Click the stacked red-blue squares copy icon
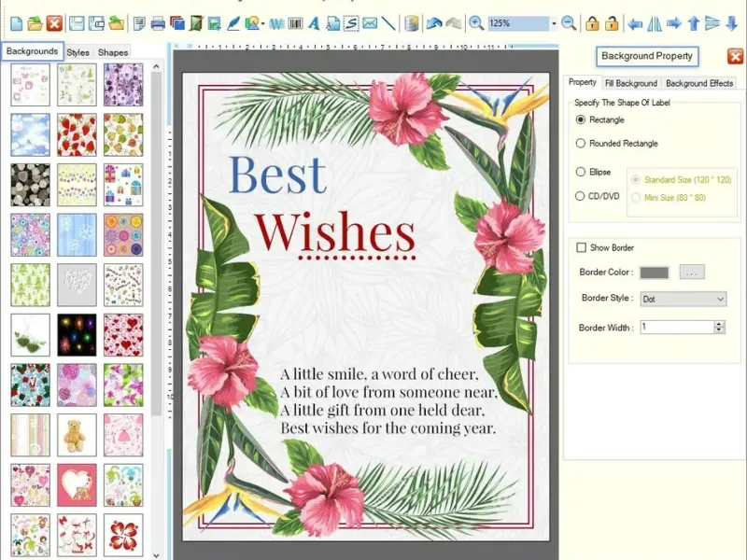 tap(176, 22)
